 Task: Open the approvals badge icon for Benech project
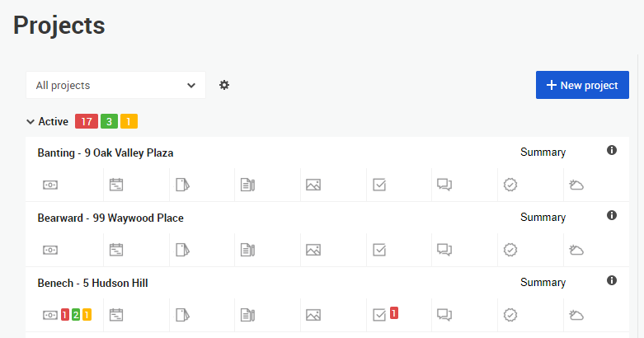click(510, 315)
